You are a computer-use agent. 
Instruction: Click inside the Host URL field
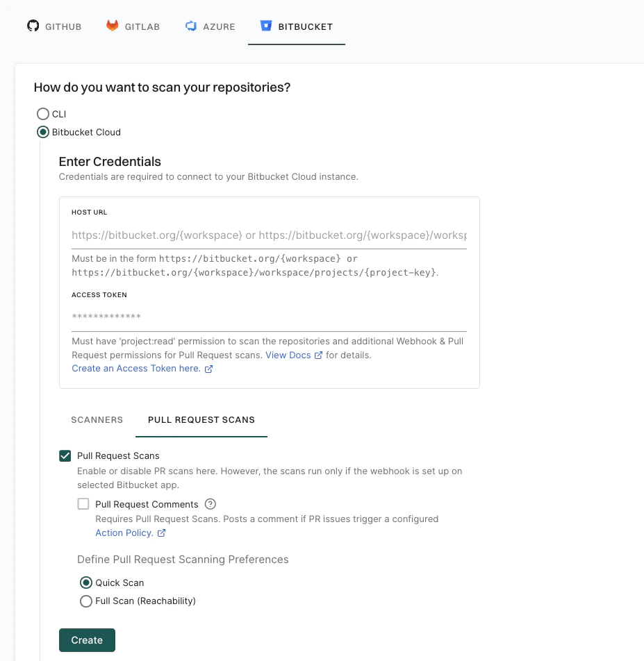pos(269,235)
